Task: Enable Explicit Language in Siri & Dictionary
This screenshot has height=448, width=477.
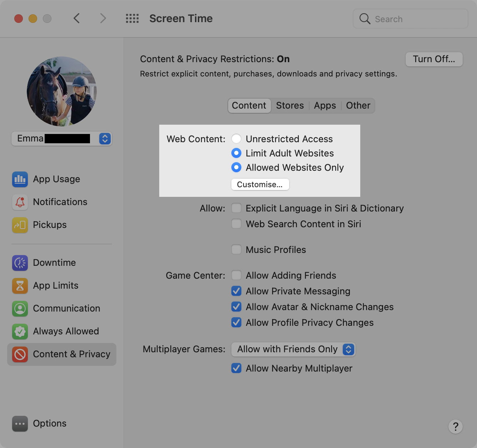Action: coord(236,208)
